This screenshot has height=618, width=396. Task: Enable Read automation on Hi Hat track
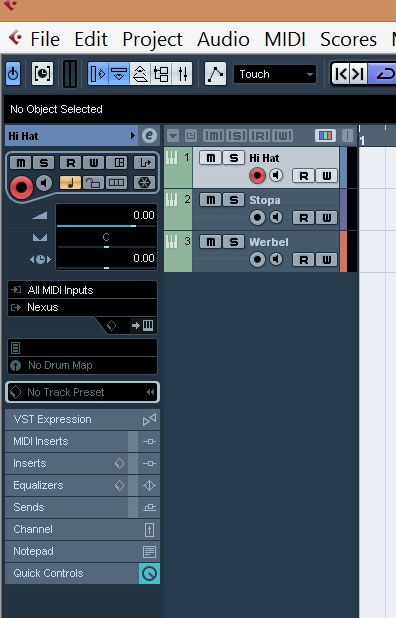pyautogui.click(x=304, y=176)
